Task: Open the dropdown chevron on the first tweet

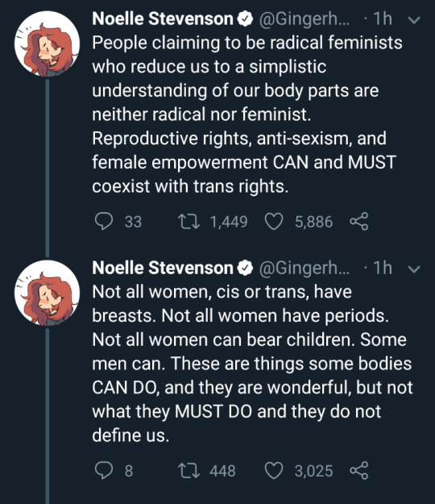Action: tap(414, 20)
